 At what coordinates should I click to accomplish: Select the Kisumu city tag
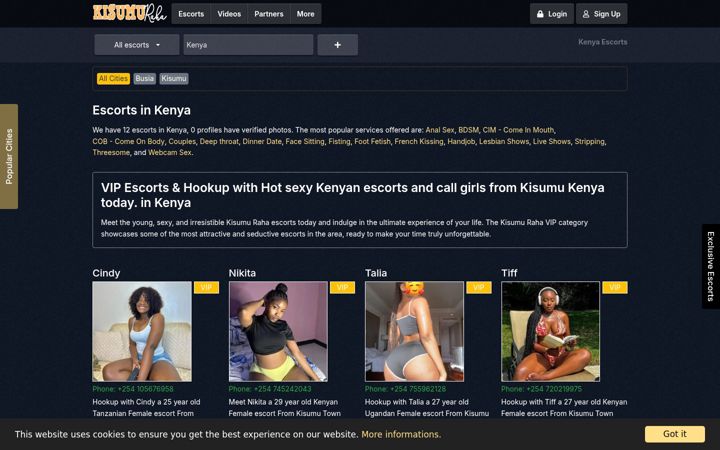pos(174,79)
